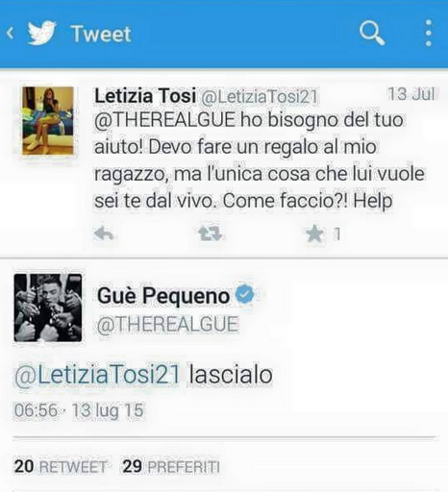Image resolution: width=448 pixels, height=492 pixels.
Task: Open the @LetiziaTosi21 mention in the reply
Action: 97,375
